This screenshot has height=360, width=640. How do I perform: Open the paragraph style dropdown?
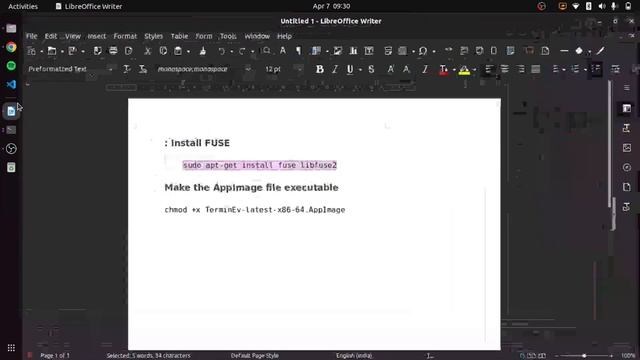[x=110, y=69]
